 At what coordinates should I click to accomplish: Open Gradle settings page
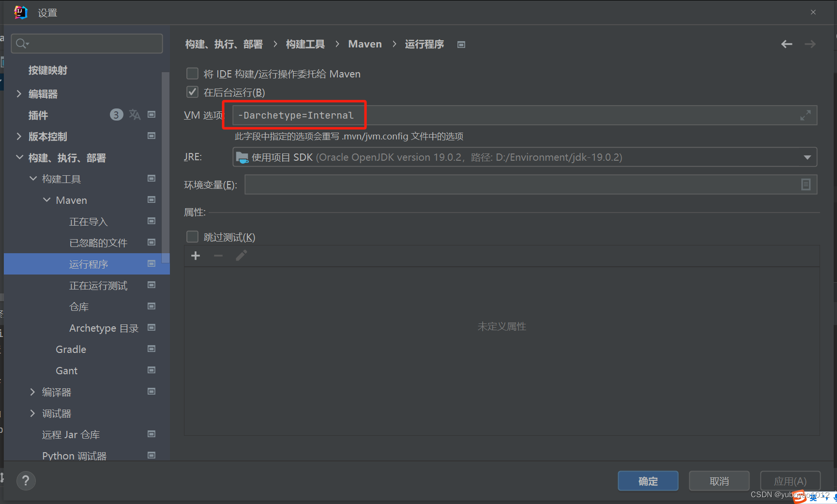pyautogui.click(x=71, y=350)
